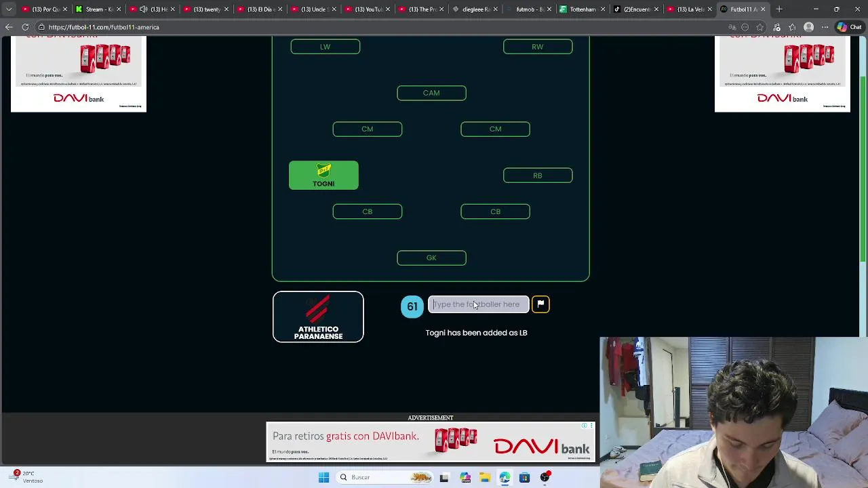The image size is (868, 488).
Task: Select the RB position slot
Action: tap(538, 176)
